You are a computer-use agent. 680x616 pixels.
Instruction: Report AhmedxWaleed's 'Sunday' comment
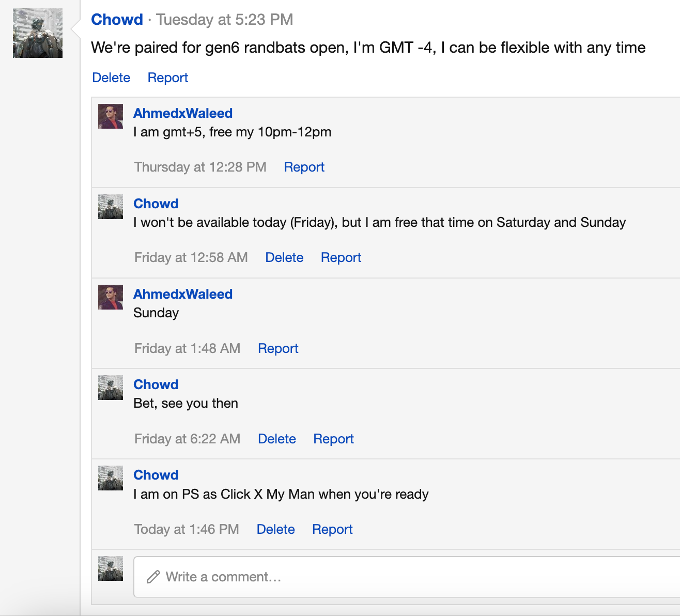point(278,348)
